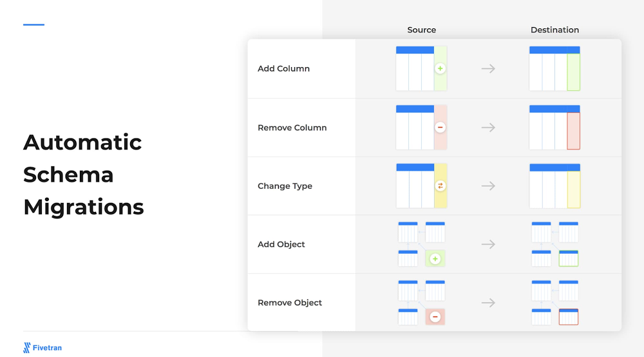The width and height of the screenshot is (644, 357).
Task: Click the red minus icon in Remove Column row
Action: 440,128
